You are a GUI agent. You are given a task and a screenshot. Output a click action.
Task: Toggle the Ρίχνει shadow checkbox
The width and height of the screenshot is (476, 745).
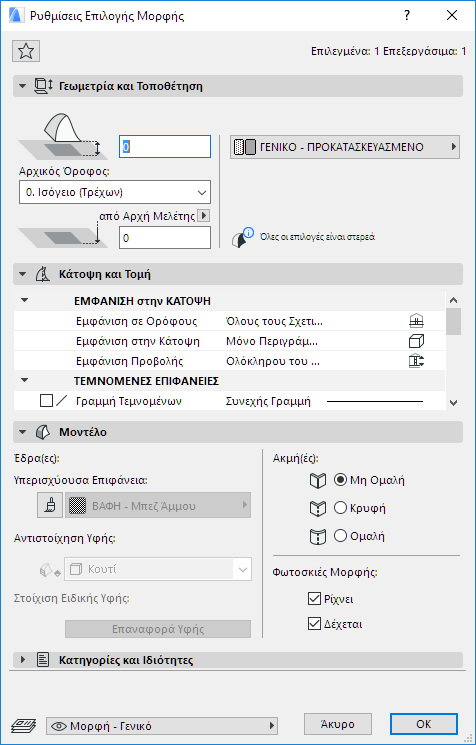pyautogui.click(x=314, y=599)
